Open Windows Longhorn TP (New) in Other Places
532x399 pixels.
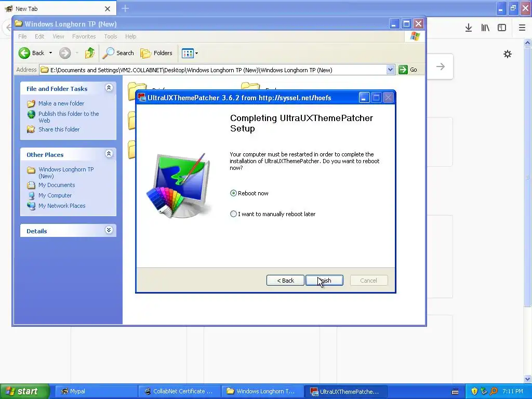(x=66, y=172)
